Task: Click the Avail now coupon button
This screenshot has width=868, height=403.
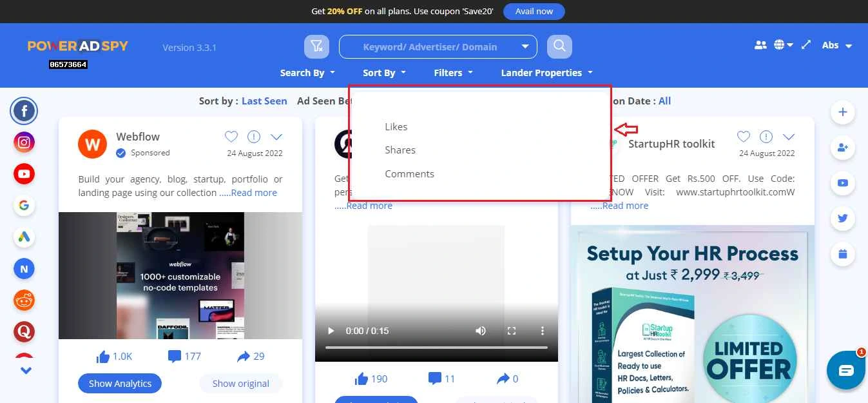Action: (534, 11)
